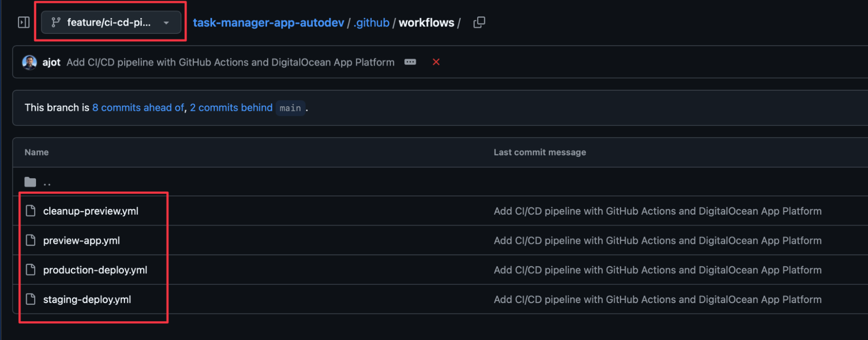Go to parent directory folder icon
868x340 pixels.
(x=30, y=182)
